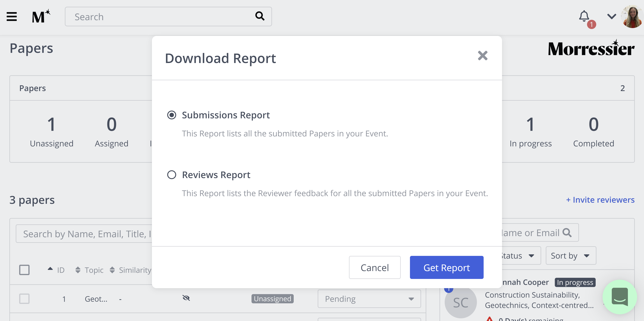Open the chat support widget
Screen dimensions: 644x321
(x=619, y=297)
